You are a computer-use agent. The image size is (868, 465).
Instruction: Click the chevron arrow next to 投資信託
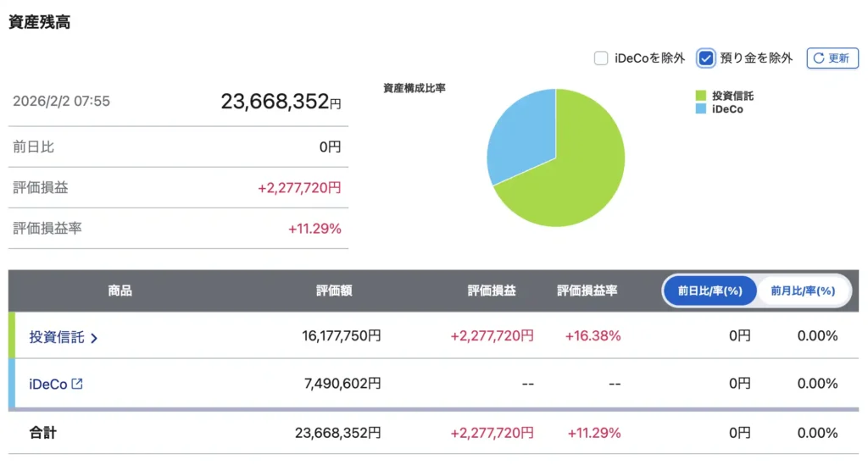[x=94, y=338]
